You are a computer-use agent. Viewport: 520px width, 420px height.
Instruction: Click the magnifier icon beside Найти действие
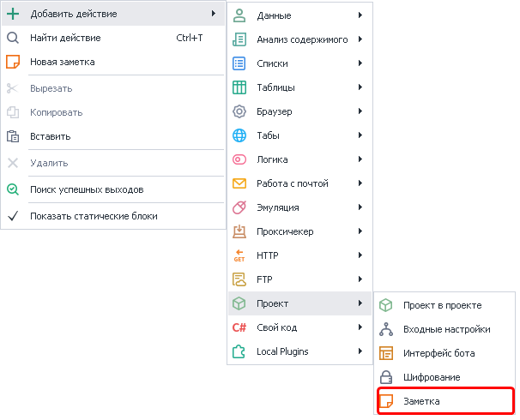(x=13, y=38)
